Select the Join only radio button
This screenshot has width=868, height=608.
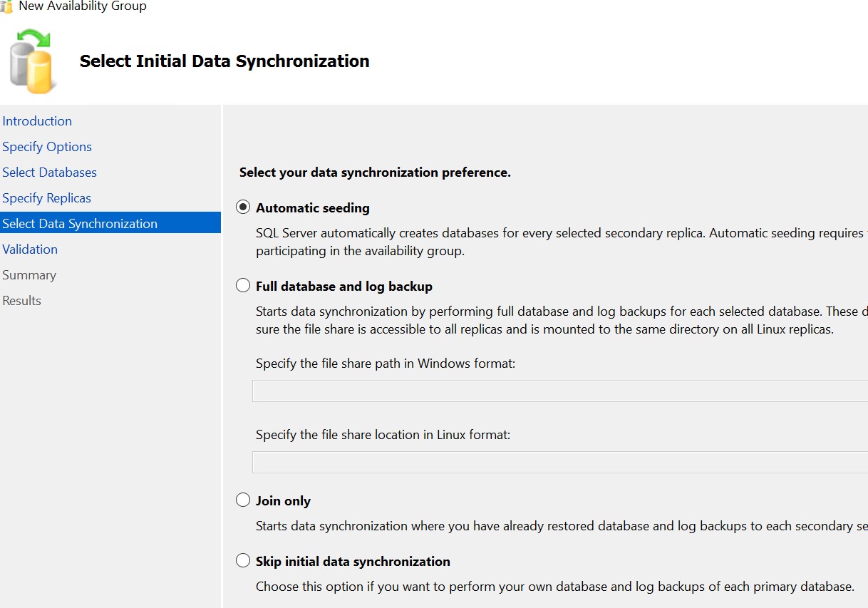click(x=243, y=500)
